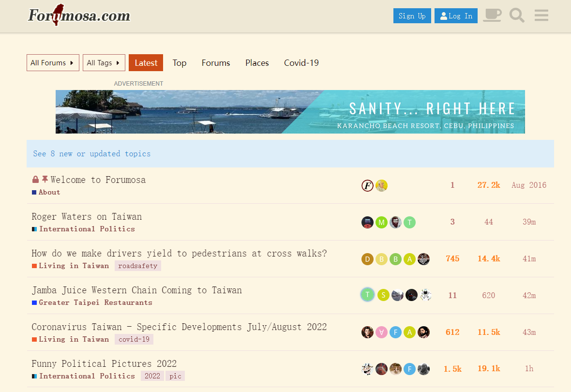
Task: Open the hamburger menu icon
Action: point(541,15)
